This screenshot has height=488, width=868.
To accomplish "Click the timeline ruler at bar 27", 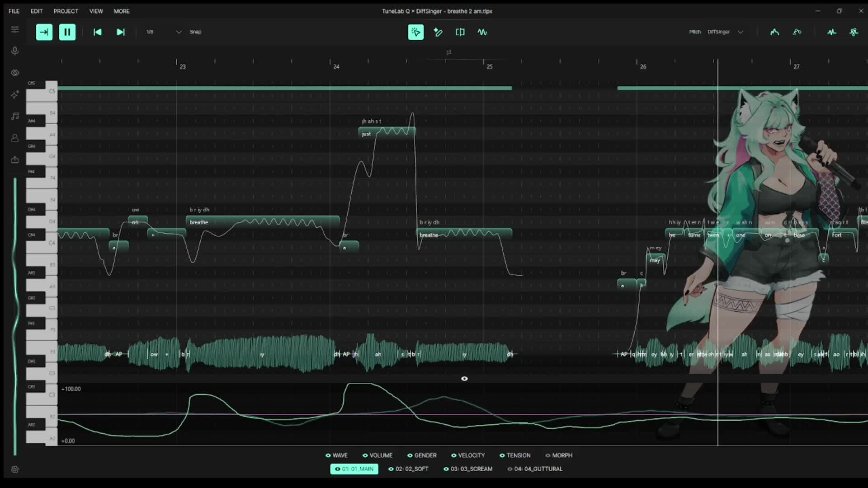I will 797,66.
